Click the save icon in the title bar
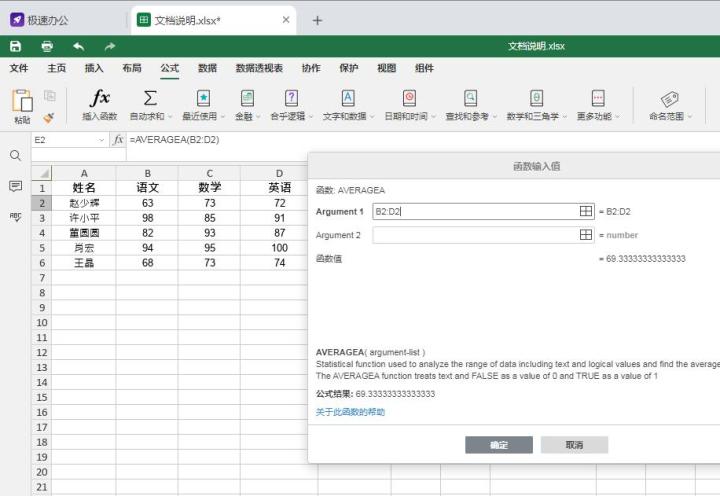This screenshot has height=496, width=720. pyautogui.click(x=16, y=46)
